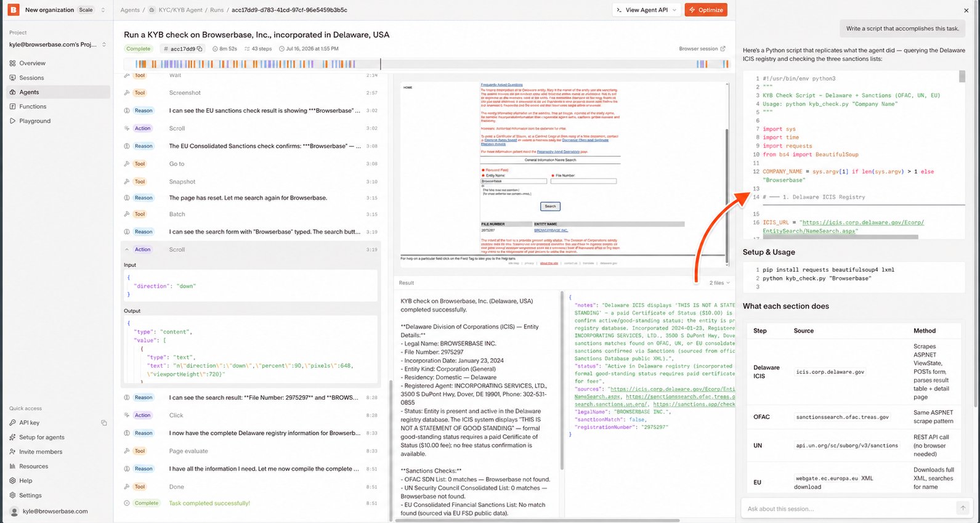Expand the 2 files dropdown
Viewport: 980px width, 523px height.
click(719, 283)
